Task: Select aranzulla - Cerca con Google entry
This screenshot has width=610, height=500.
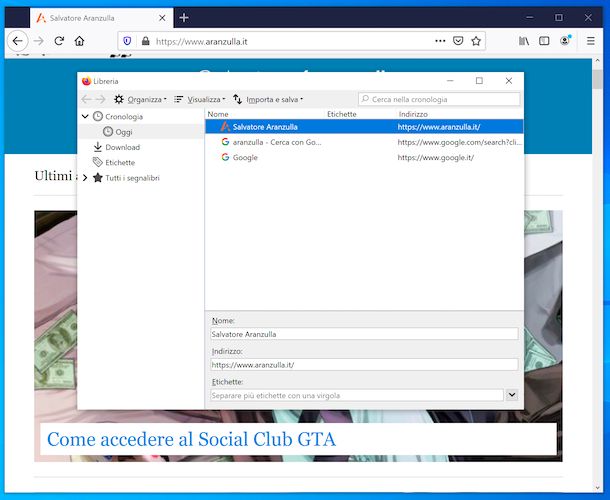Action: point(364,142)
